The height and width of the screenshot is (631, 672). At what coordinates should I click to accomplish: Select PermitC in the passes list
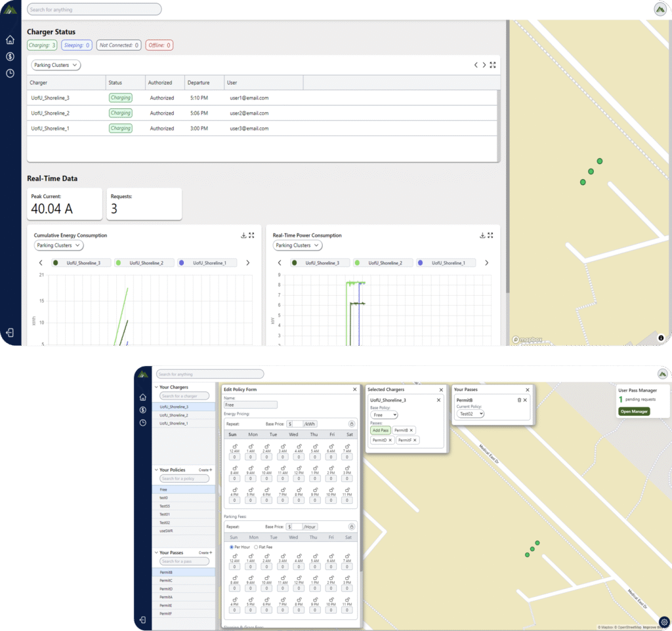point(166,580)
